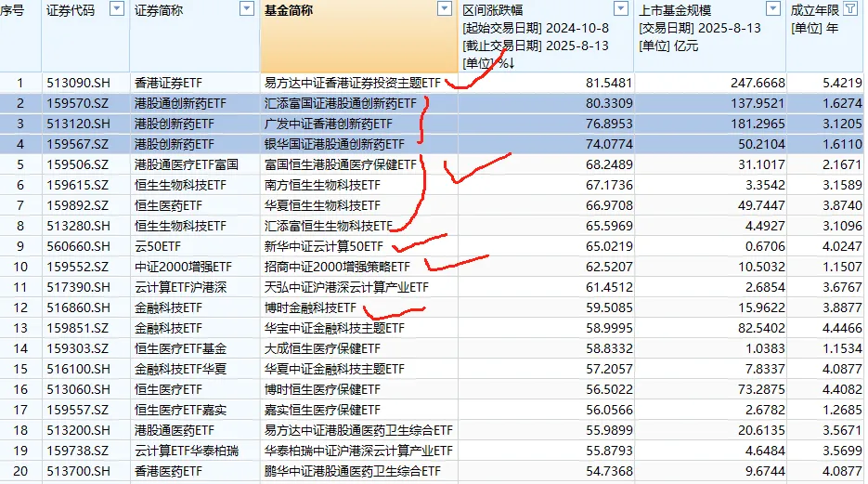Click 银华国证港股通创新药ETF fund name

(334, 145)
